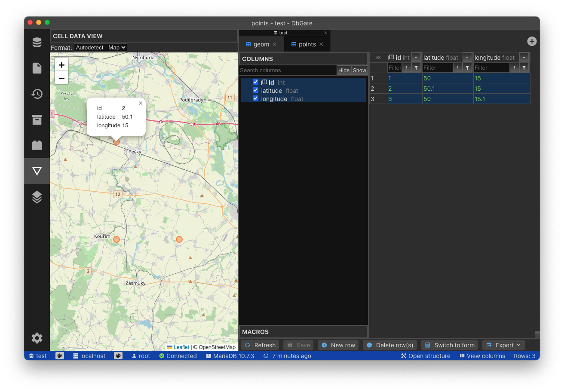This screenshot has height=392, width=564.
Task: Click the id column filter funnel icon
Action: 416,67
